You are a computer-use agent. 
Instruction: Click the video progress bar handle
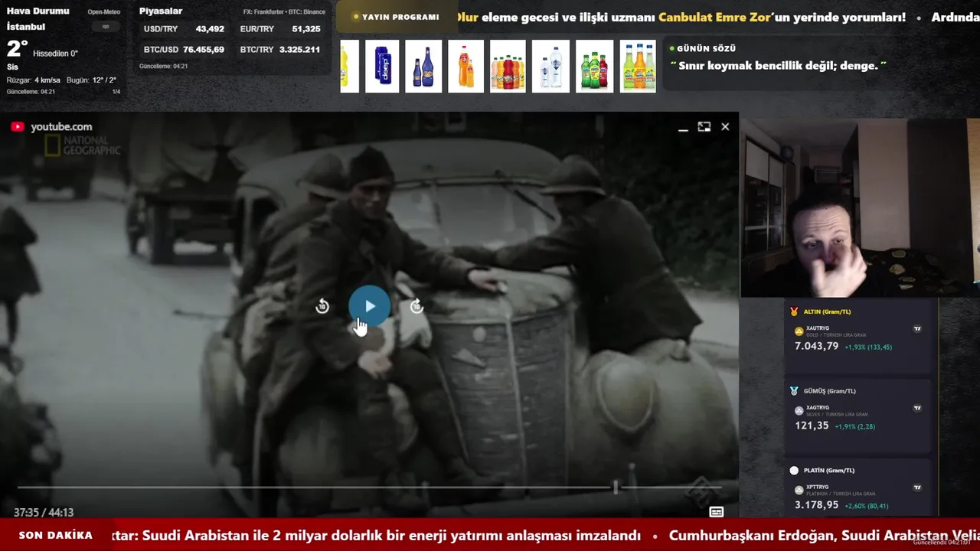point(615,486)
